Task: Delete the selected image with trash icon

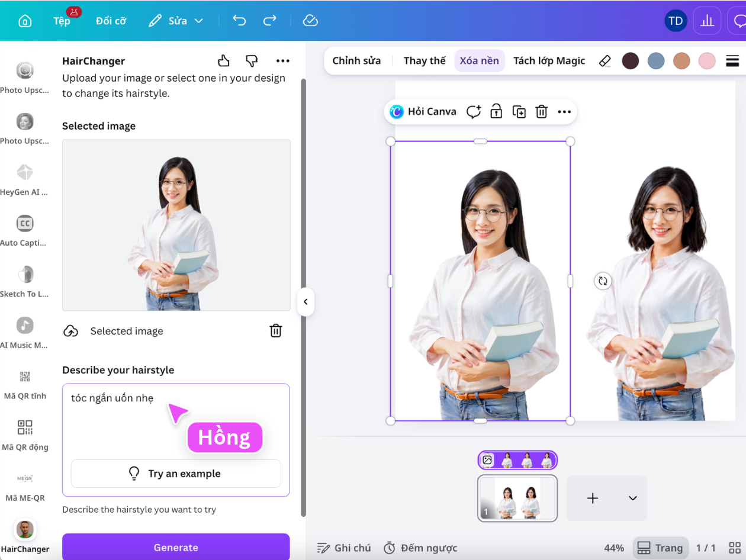Action: 276,331
